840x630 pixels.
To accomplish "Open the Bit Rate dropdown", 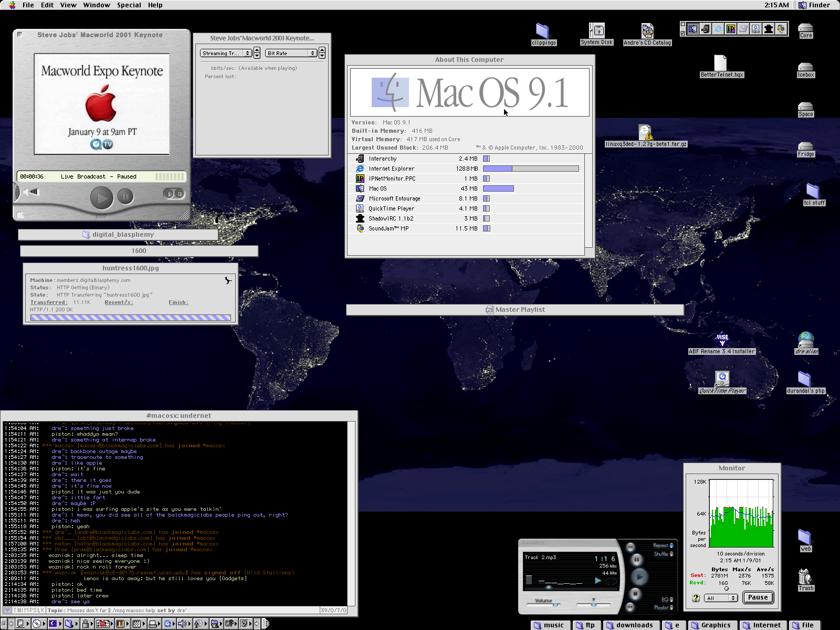I will [291, 53].
